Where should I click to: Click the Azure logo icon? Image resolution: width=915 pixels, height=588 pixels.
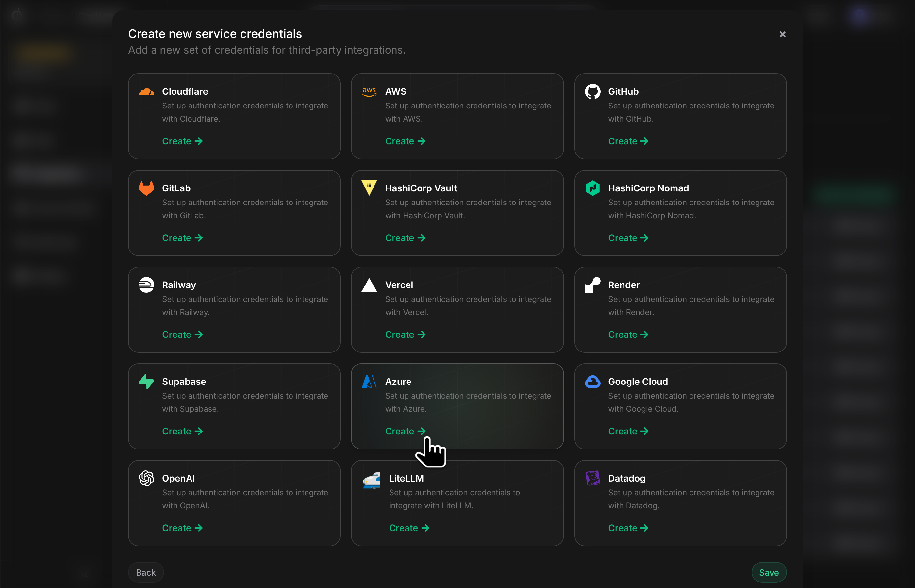(x=369, y=382)
